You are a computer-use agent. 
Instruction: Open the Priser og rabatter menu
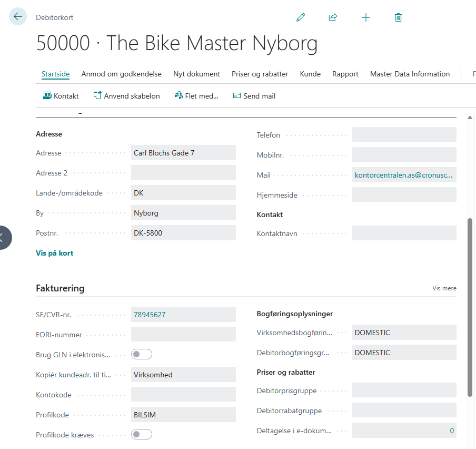(260, 74)
